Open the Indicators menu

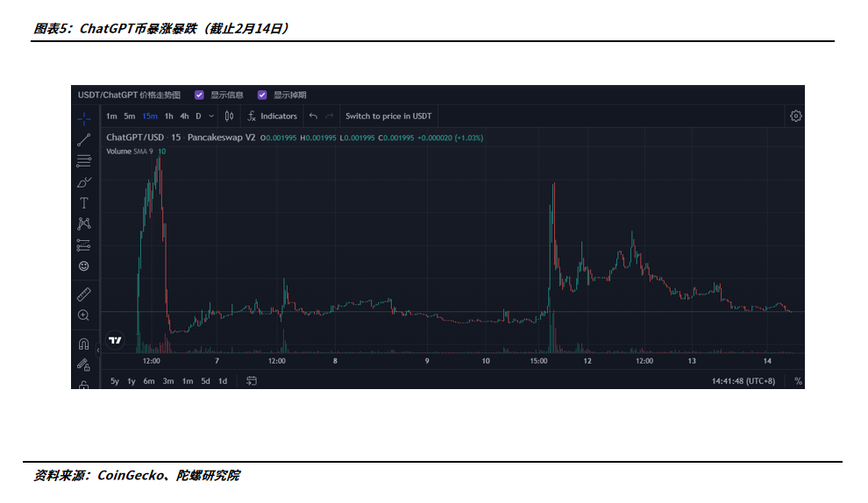coord(272,116)
